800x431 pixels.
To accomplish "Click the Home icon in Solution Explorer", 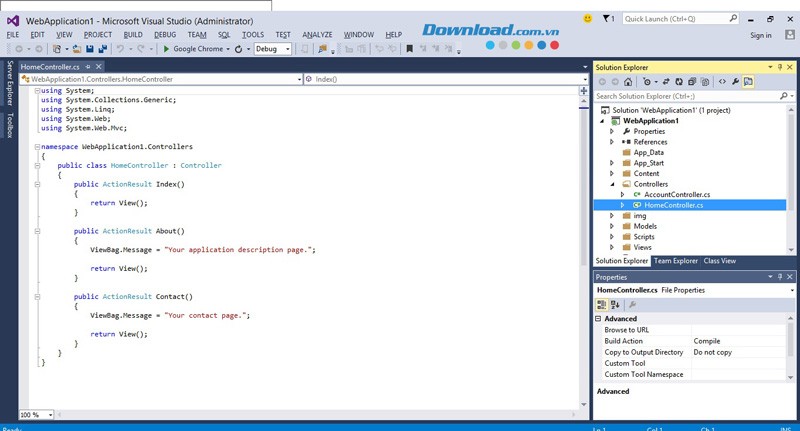I will coord(628,82).
